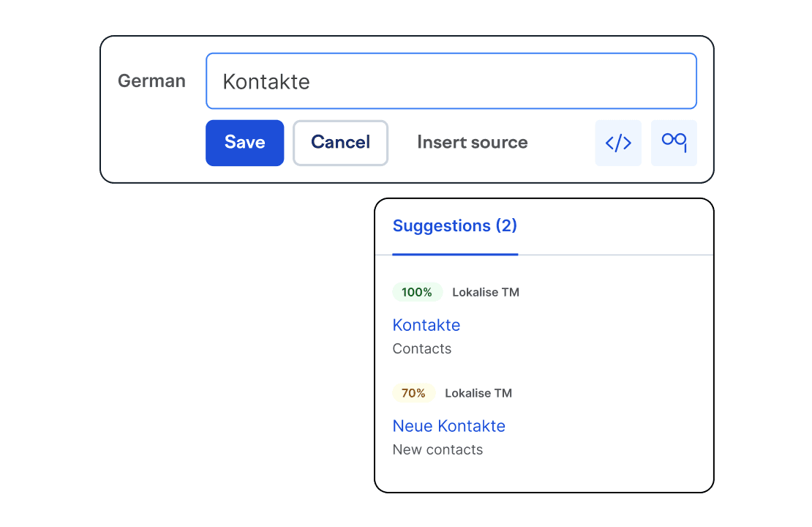Click the glasses preview icon
This screenshot has width=812, height=527.
point(674,143)
